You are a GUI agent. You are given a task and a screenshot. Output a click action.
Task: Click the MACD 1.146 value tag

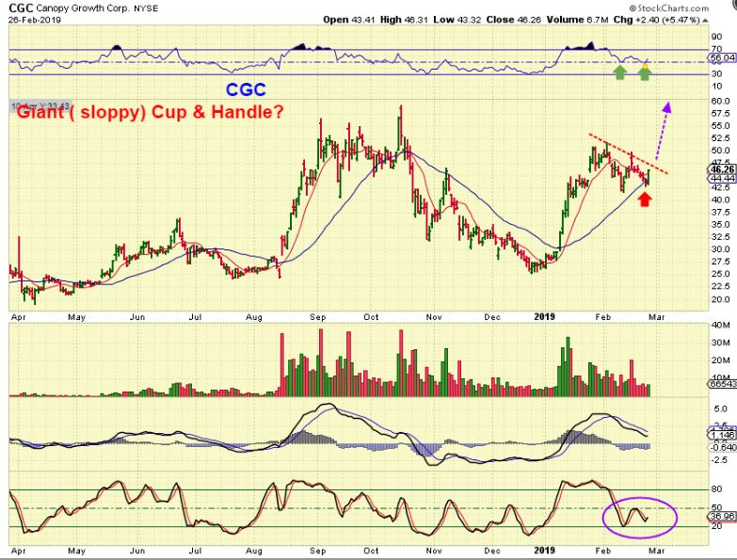click(x=723, y=436)
